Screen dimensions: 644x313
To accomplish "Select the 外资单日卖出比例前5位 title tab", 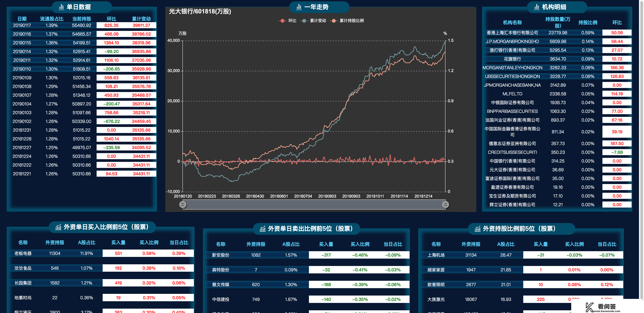I will point(307,229).
